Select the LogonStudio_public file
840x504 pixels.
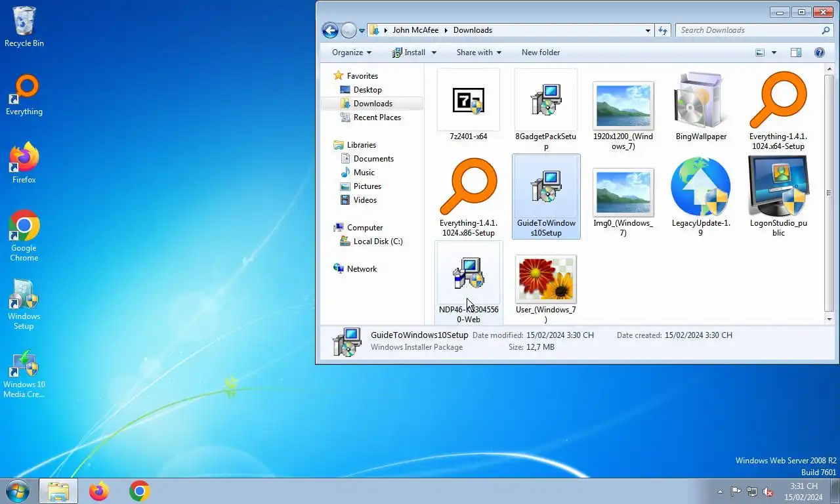coord(778,197)
